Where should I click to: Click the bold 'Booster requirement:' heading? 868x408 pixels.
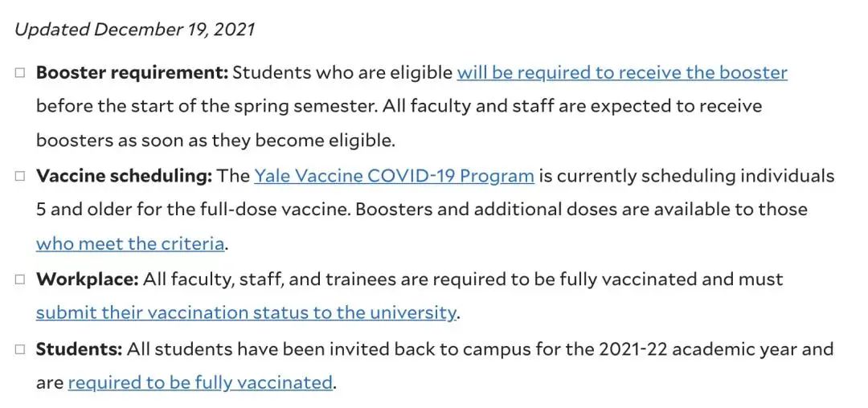tap(133, 73)
